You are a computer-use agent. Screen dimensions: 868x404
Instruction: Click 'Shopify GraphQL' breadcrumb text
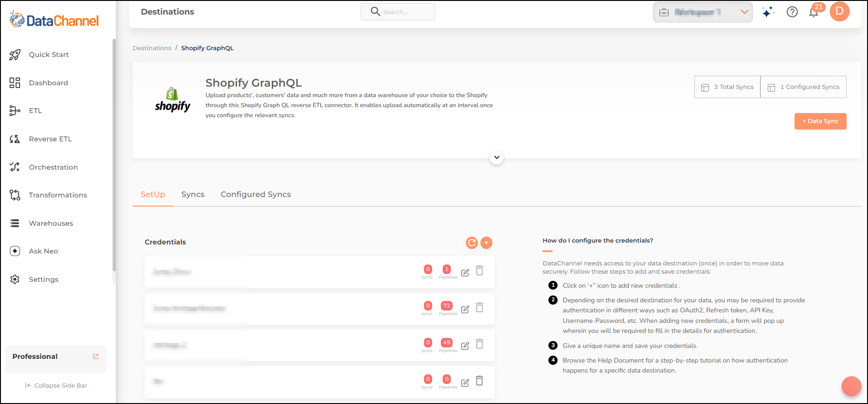pyautogui.click(x=207, y=48)
